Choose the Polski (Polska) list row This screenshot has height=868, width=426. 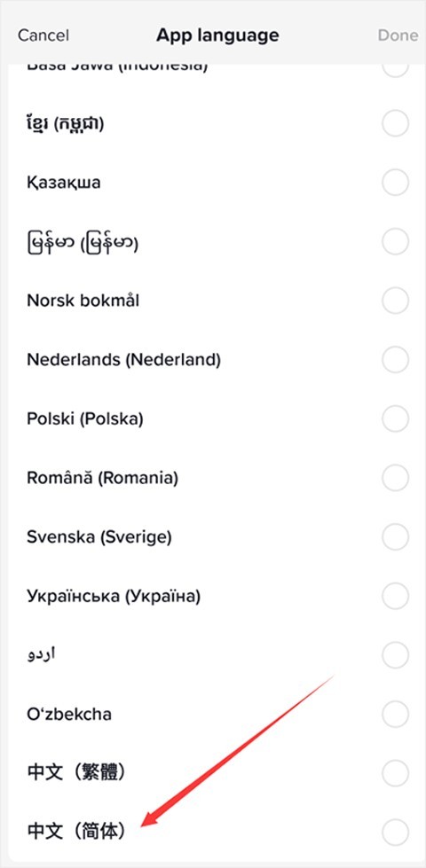point(213,419)
